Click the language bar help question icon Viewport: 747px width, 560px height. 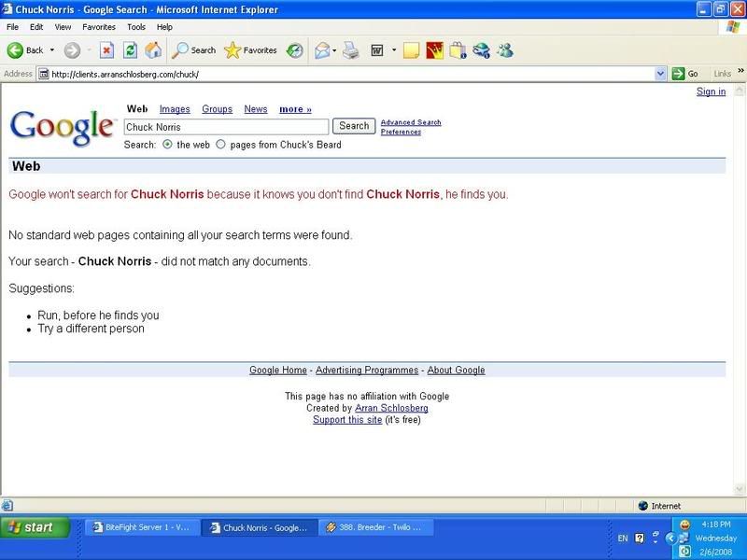pyautogui.click(x=640, y=539)
